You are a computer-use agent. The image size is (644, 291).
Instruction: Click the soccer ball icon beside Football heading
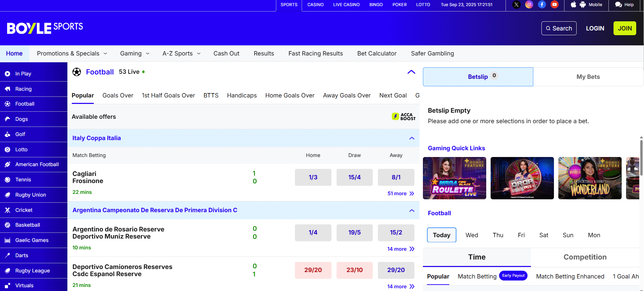tap(77, 72)
